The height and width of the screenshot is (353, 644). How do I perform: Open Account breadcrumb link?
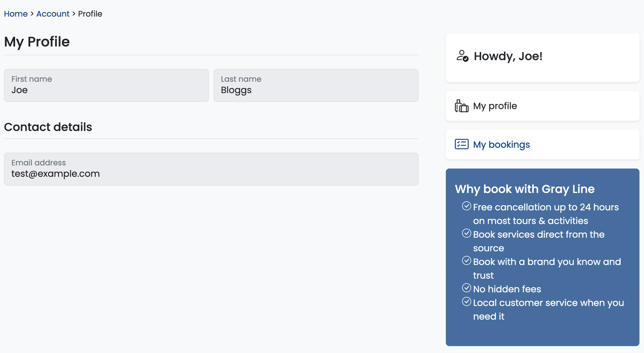(x=53, y=14)
